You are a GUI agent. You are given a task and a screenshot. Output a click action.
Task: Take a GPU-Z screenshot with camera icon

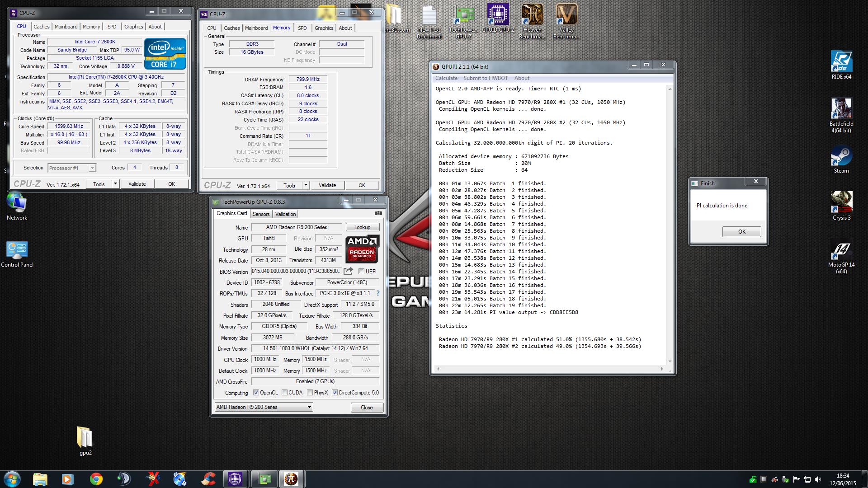(378, 213)
